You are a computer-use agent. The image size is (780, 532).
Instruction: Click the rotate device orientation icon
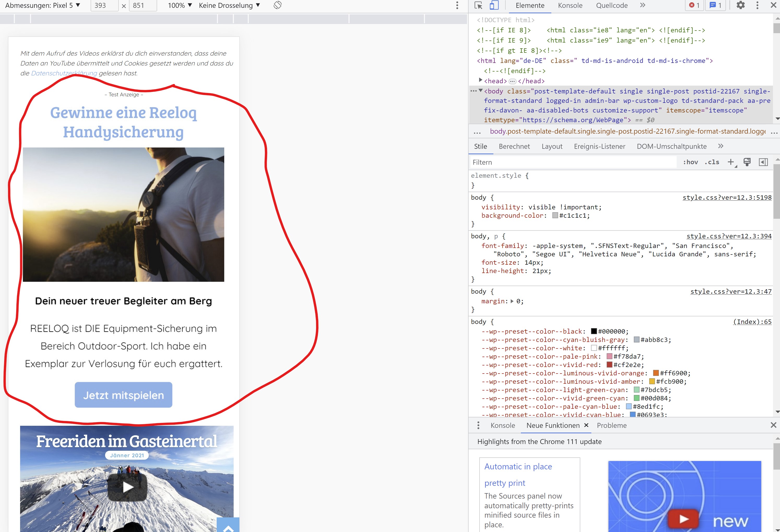coord(277,5)
